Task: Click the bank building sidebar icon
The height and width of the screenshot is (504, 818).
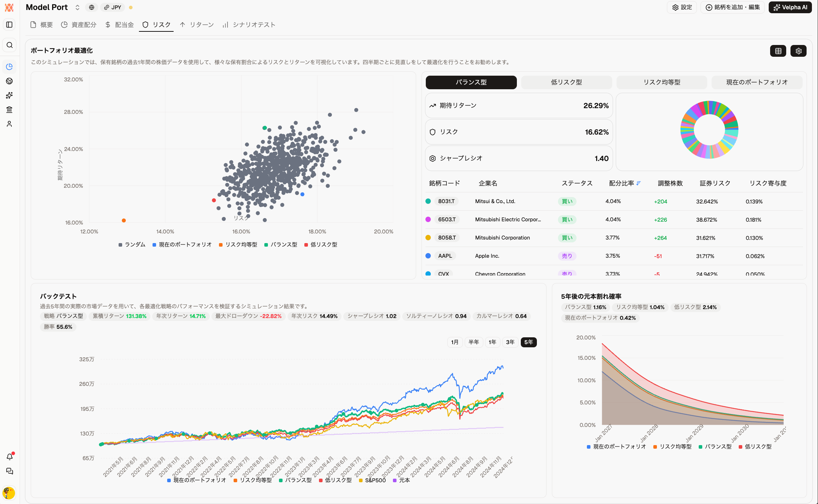Action: [10, 110]
